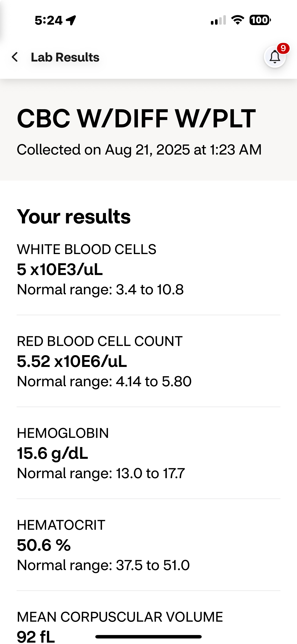Screen dimensions: 297x644
Task: Tap the back chevron arrow
Action: 15,57
